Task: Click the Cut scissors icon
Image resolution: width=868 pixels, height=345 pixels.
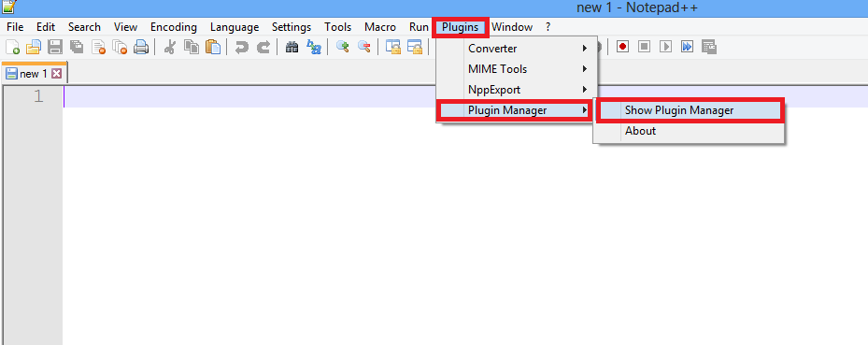Action: point(170,47)
